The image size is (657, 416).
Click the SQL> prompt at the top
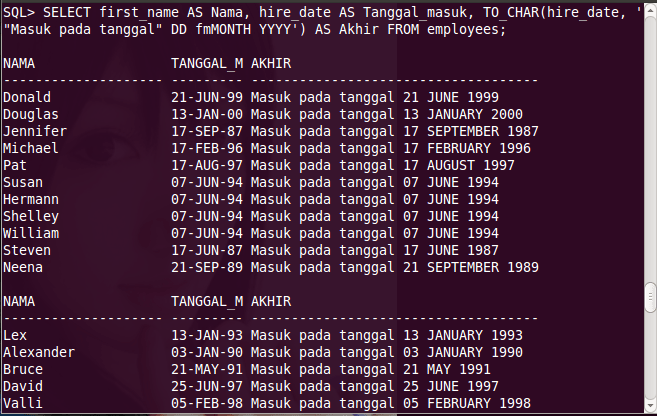click(19, 12)
